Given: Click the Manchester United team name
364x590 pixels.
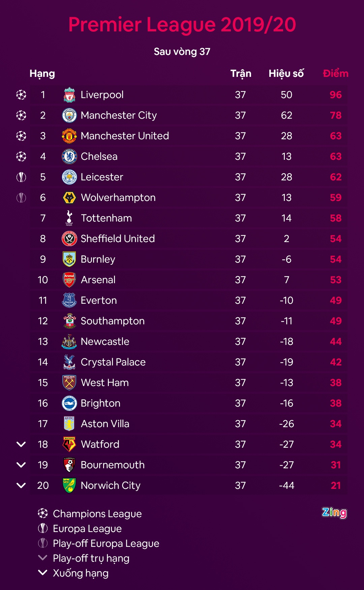Looking at the screenshot, I should click(125, 136).
